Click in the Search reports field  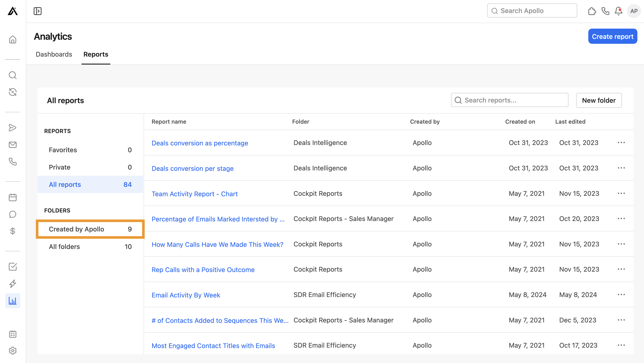click(510, 100)
